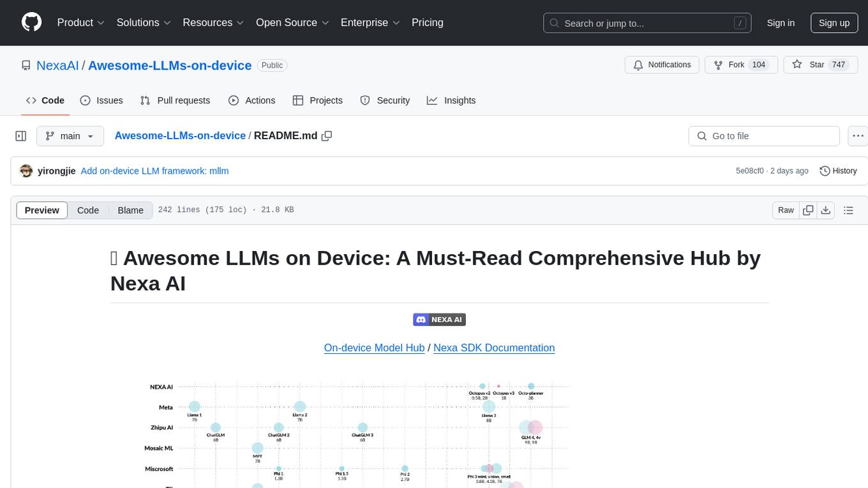
Task: Open the On-device Model Hub link
Action: tap(374, 348)
